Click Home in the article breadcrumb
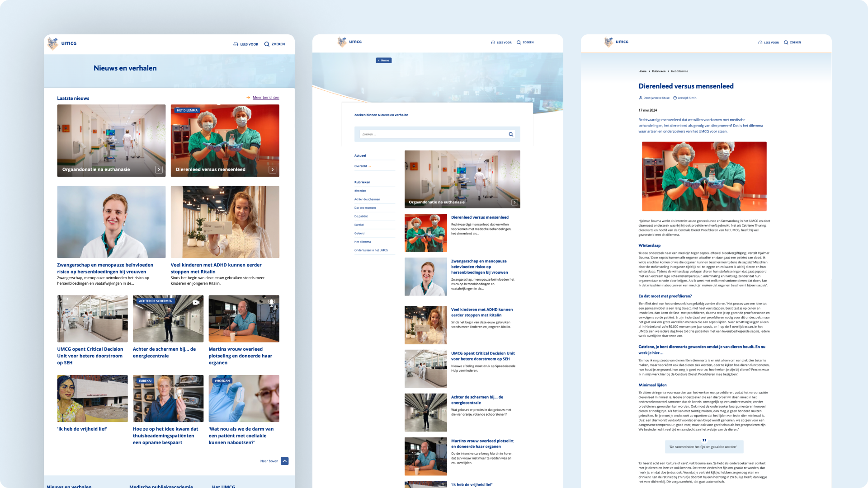This screenshot has height=488, width=868. point(642,71)
